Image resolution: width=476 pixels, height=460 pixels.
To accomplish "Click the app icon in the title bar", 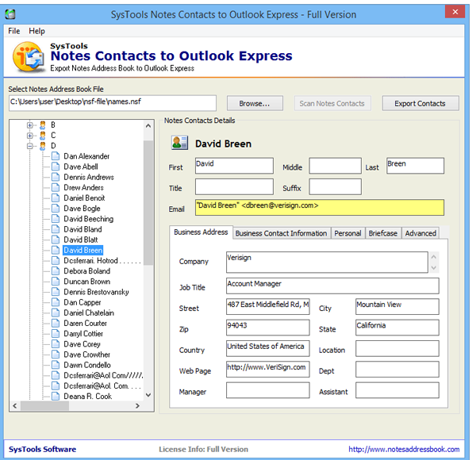I will [10, 14].
